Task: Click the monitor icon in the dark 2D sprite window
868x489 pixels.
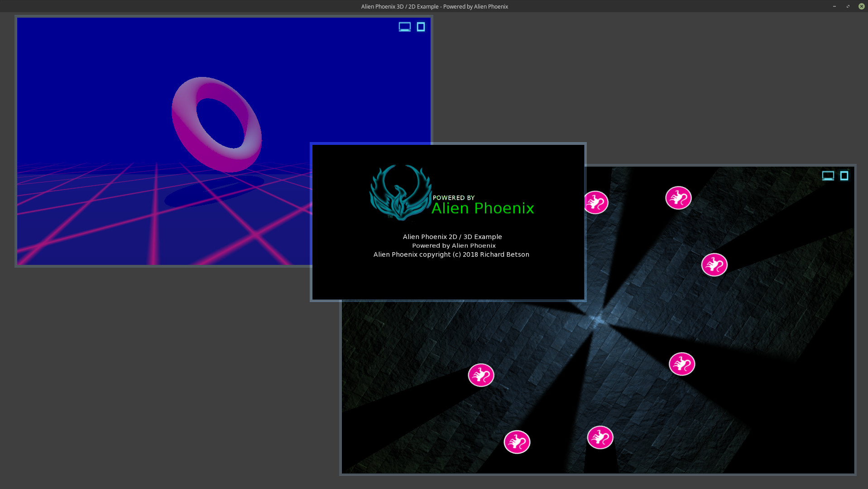Action: (x=828, y=176)
